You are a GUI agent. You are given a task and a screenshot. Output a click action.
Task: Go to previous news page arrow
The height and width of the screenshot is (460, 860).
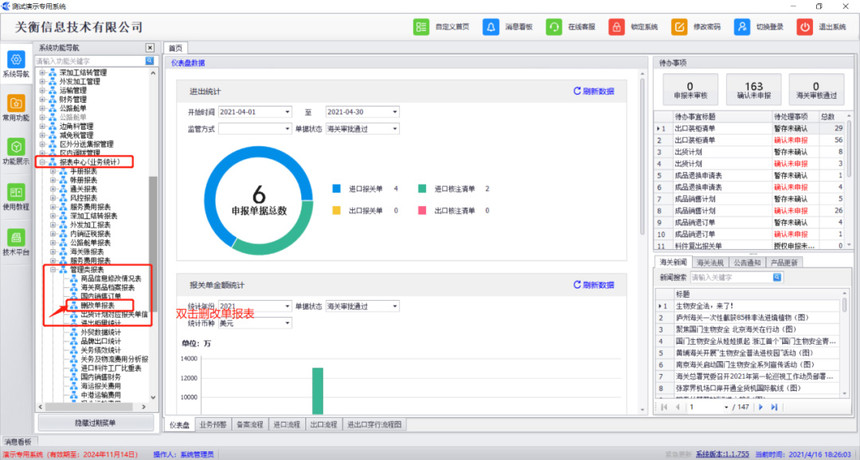click(678, 407)
